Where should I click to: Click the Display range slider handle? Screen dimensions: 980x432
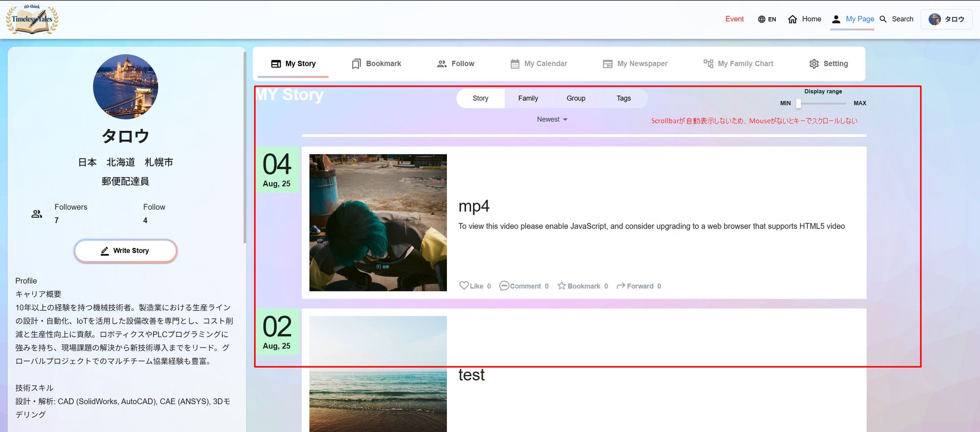click(798, 103)
